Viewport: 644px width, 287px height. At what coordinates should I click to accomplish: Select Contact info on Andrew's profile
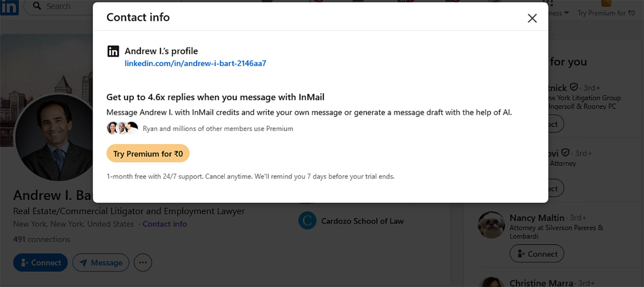click(x=164, y=224)
